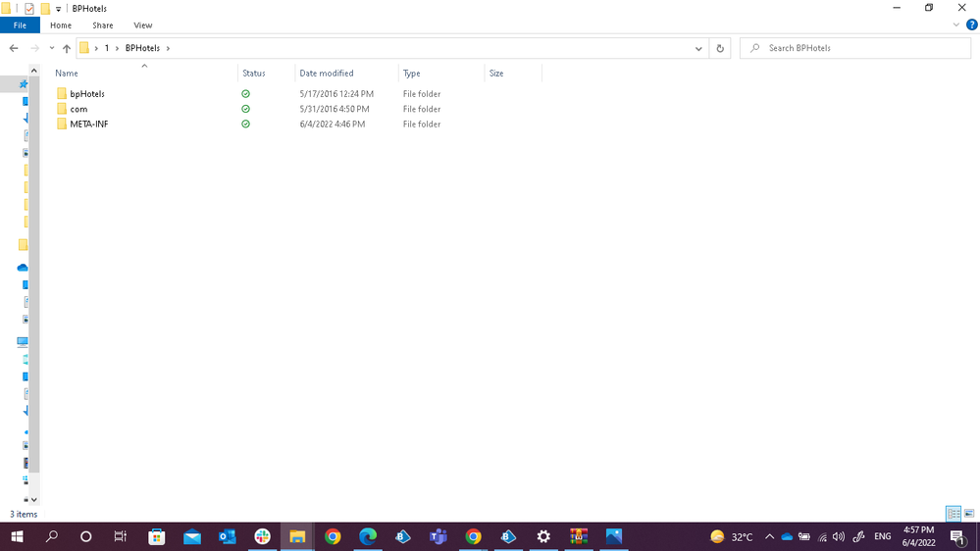Switch to details view layout
The width and height of the screenshot is (980, 551).
coord(953,514)
